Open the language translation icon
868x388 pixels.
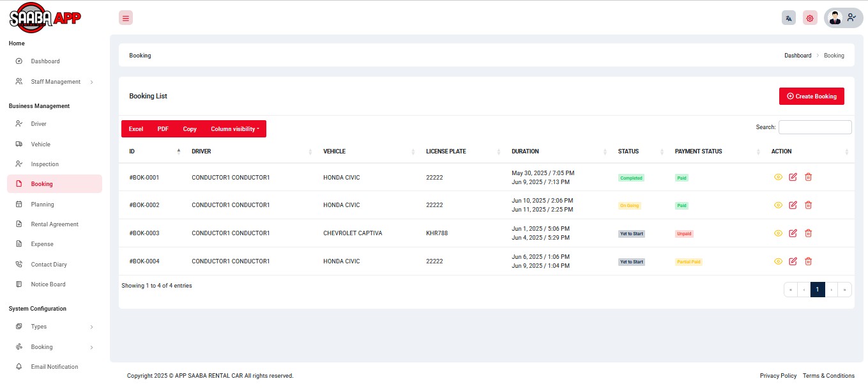click(789, 18)
